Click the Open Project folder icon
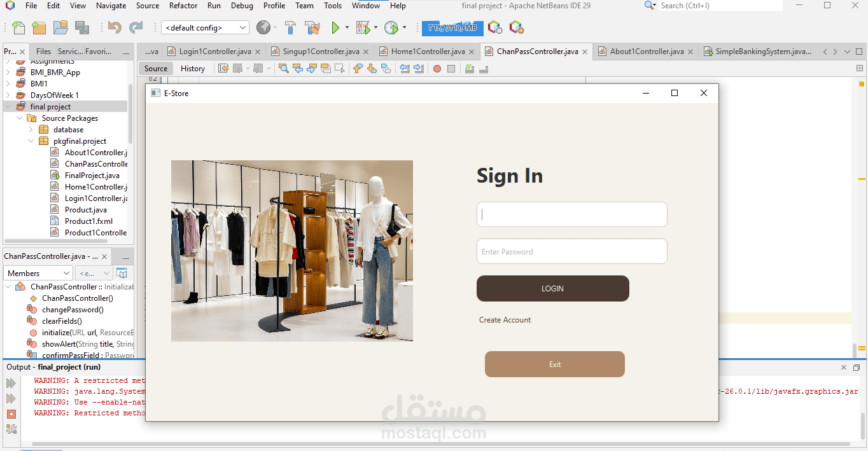 click(60, 28)
